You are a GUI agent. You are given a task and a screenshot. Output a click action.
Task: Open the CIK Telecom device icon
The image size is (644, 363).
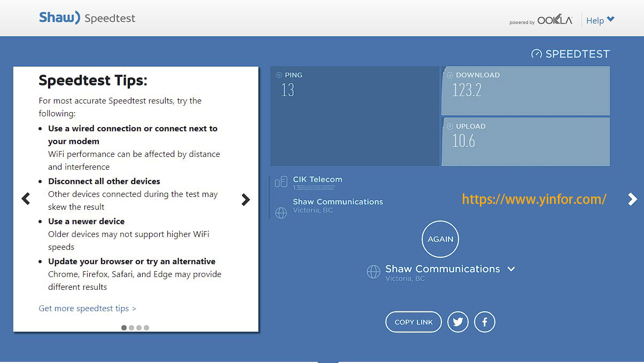pyautogui.click(x=281, y=182)
